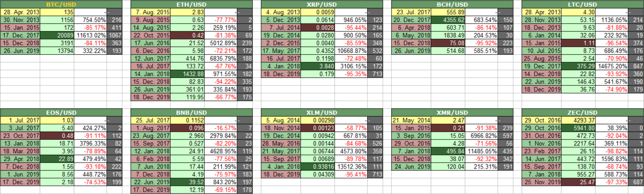Select the BCH start price 555.89
This screenshot has width=644, height=194.
448,12
